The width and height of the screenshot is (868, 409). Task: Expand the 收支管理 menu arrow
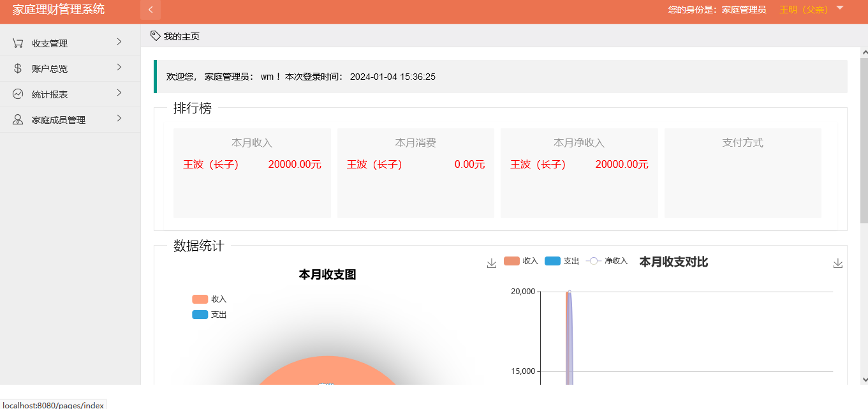119,42
